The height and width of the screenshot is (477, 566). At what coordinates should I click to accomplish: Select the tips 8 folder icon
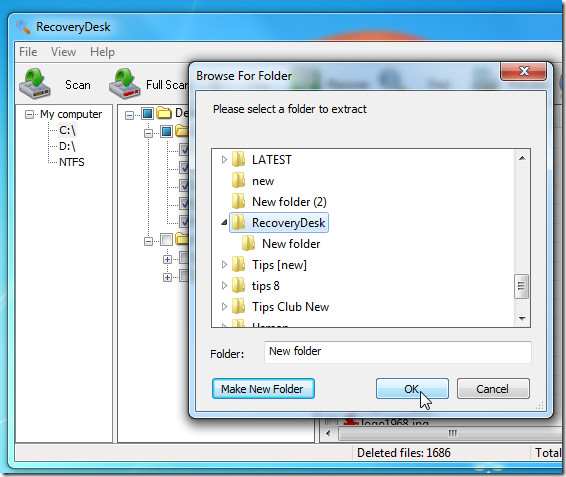pyautogui.click(x=238, y=286)
